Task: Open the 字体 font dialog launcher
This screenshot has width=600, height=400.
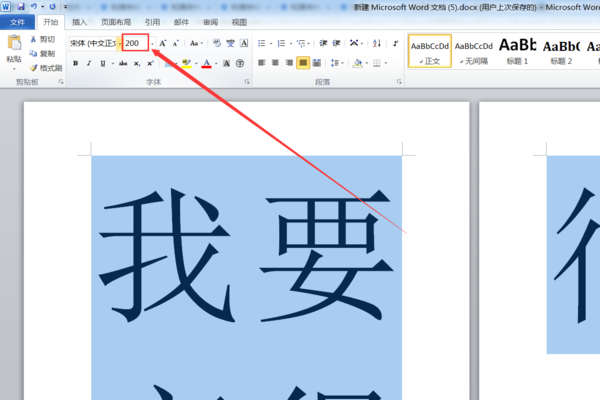Action: pyautogui.click(x=247, y=82)
